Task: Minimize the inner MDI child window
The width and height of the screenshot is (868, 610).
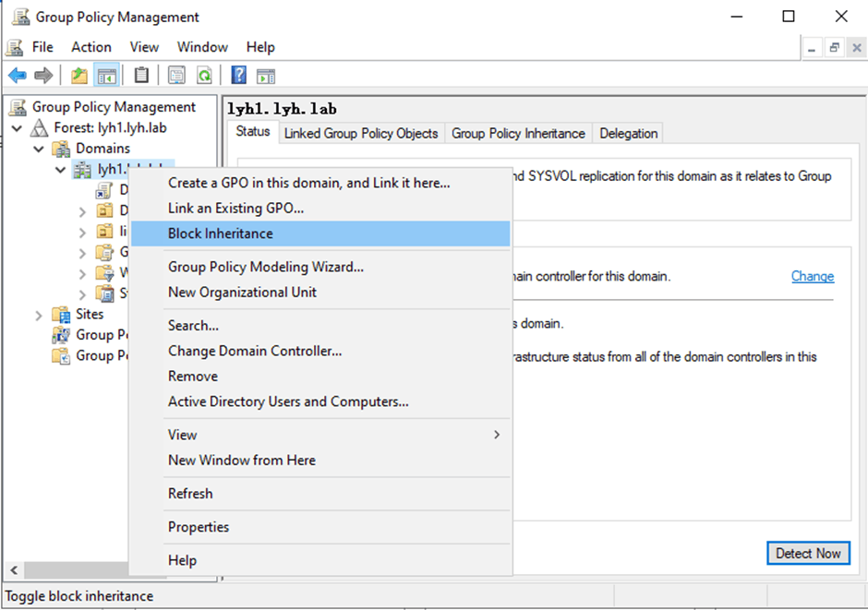Action: click(812, 48)
